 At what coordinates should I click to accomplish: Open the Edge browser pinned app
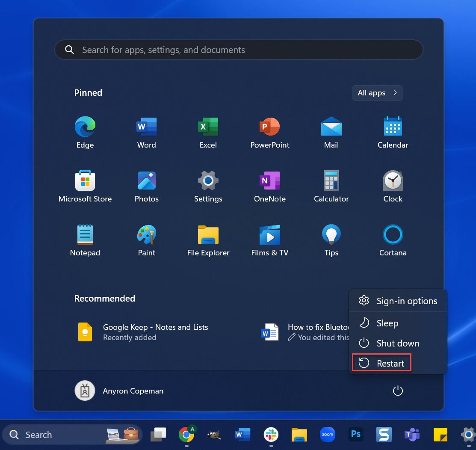click(85, 132)
